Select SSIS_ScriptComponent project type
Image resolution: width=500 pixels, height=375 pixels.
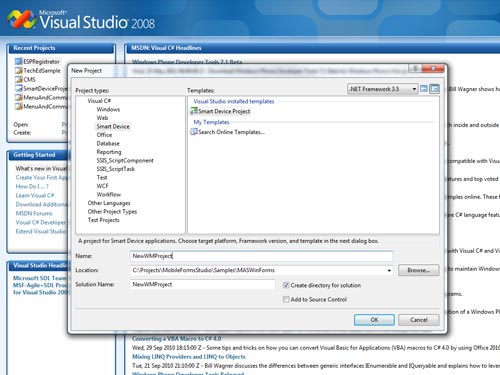coord(125,160)
